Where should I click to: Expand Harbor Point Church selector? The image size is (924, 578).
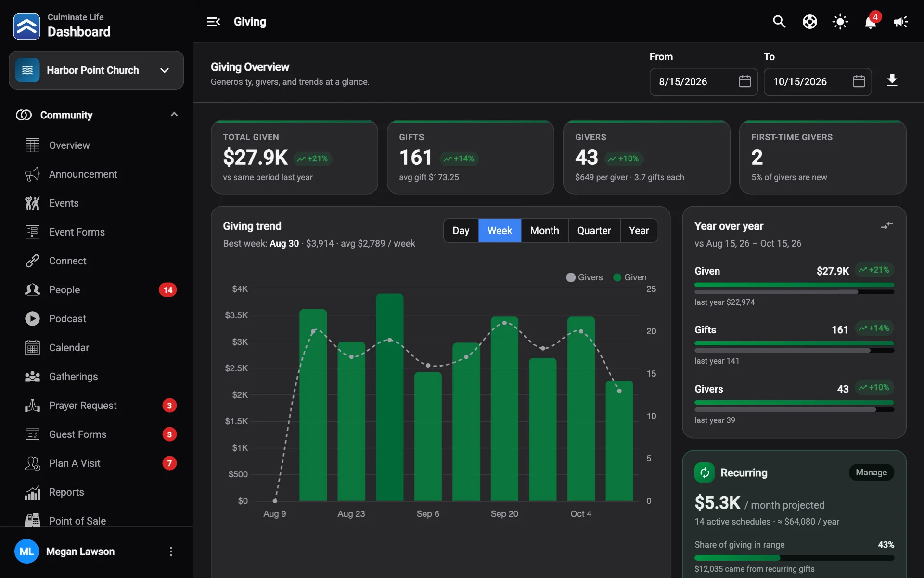coord(96,70)
